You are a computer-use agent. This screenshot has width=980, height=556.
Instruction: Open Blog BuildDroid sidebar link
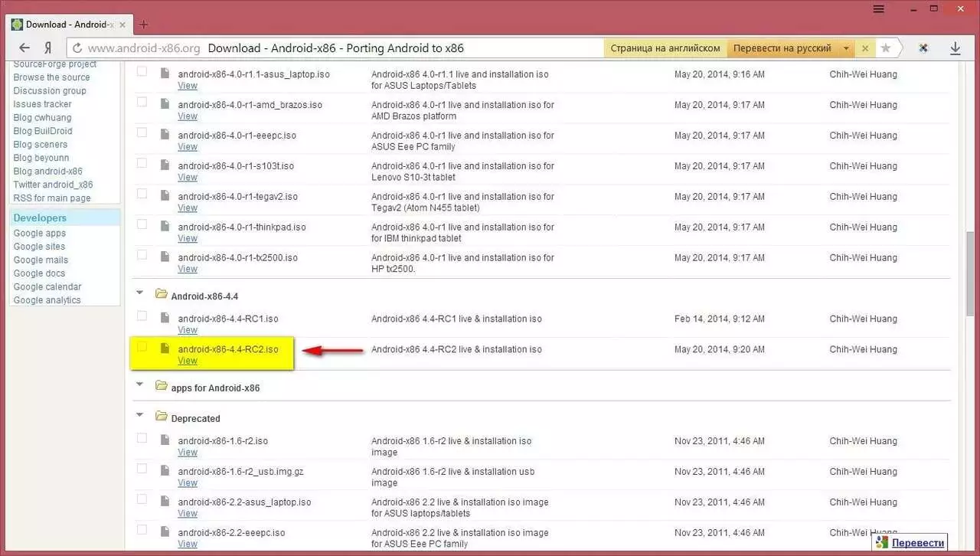point(43,131)
